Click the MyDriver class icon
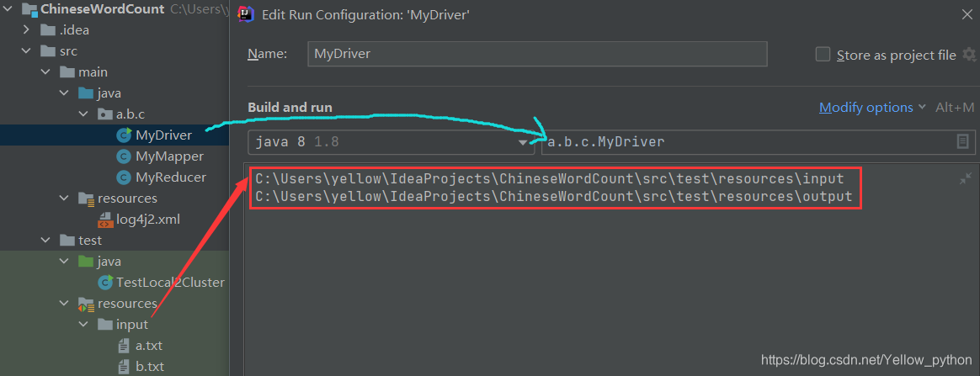Screen dimensions: 980x376 tap(124, 135)
